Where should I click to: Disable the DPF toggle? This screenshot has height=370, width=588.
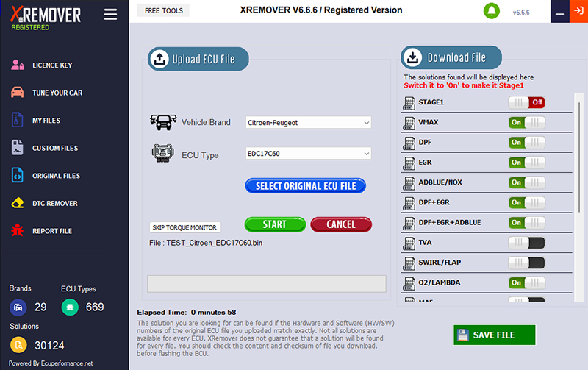click(526, 142)
